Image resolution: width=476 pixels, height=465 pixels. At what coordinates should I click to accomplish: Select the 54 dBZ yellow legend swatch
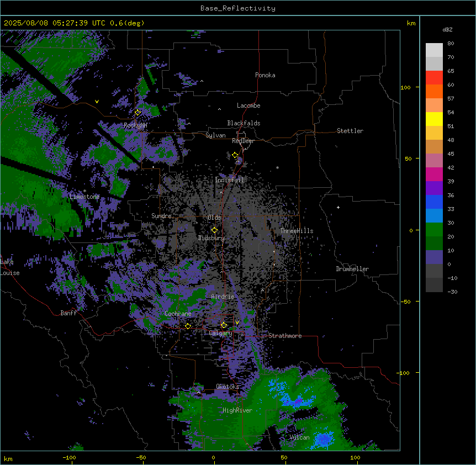coord(434,119)
